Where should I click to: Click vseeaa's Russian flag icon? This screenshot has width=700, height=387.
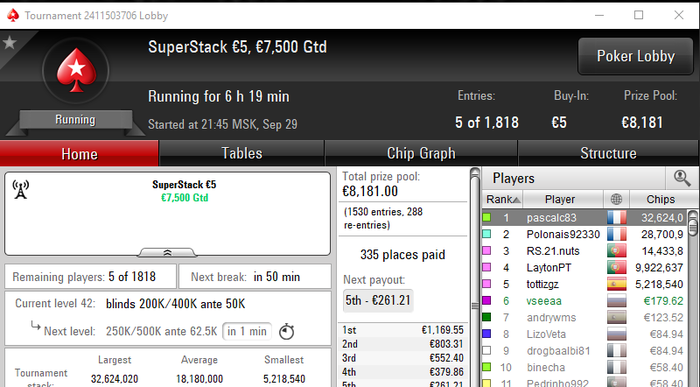click(617, 301)
